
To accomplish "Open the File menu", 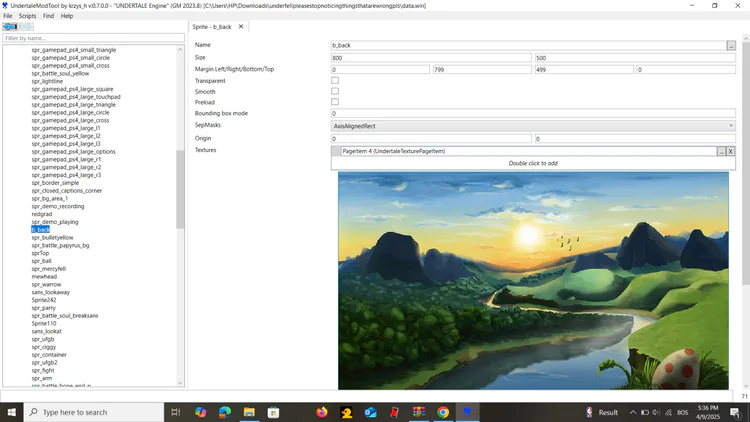I will [x=8, y=16].
